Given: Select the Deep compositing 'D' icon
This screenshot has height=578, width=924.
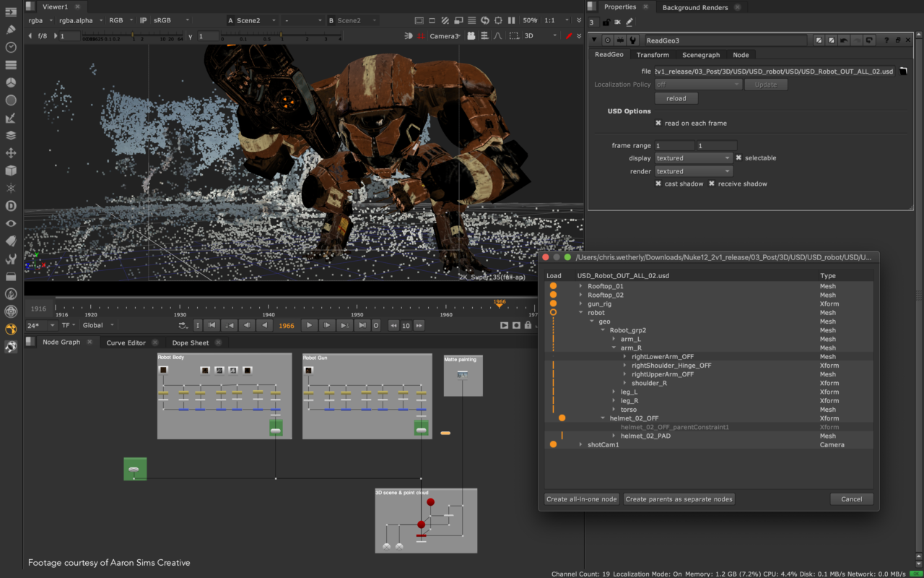Looking at the screenshot, I should pyautogui.click(x=11, y=205).
